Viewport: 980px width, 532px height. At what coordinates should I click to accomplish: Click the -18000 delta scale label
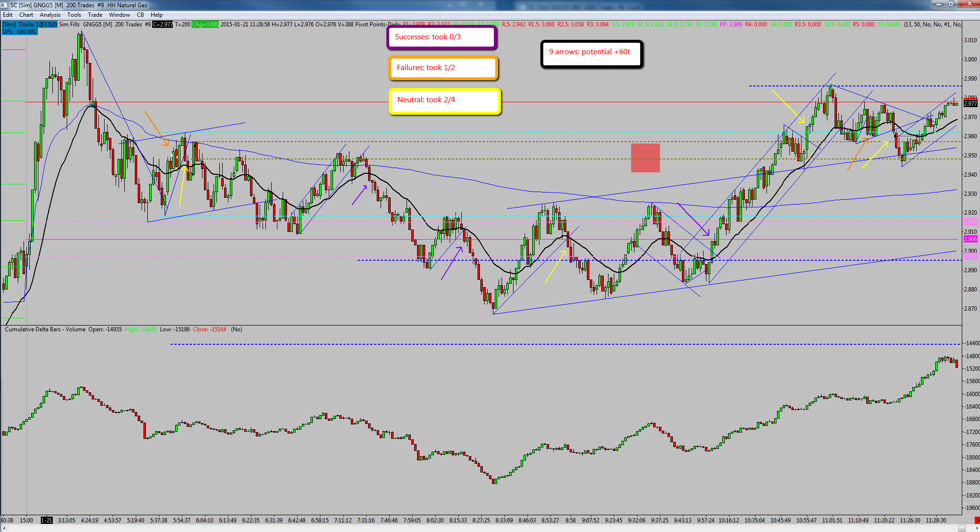tap(971, 458)
